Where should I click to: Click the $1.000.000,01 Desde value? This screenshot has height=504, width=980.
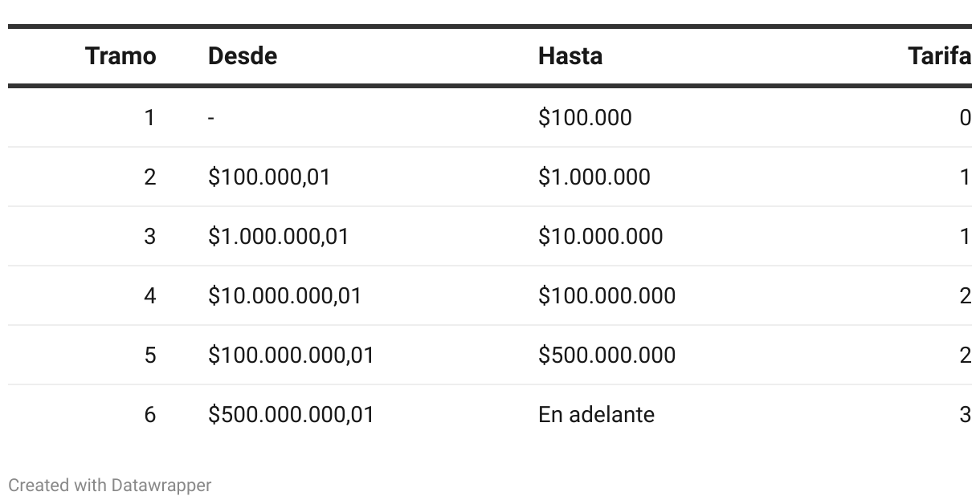[279, 237]
